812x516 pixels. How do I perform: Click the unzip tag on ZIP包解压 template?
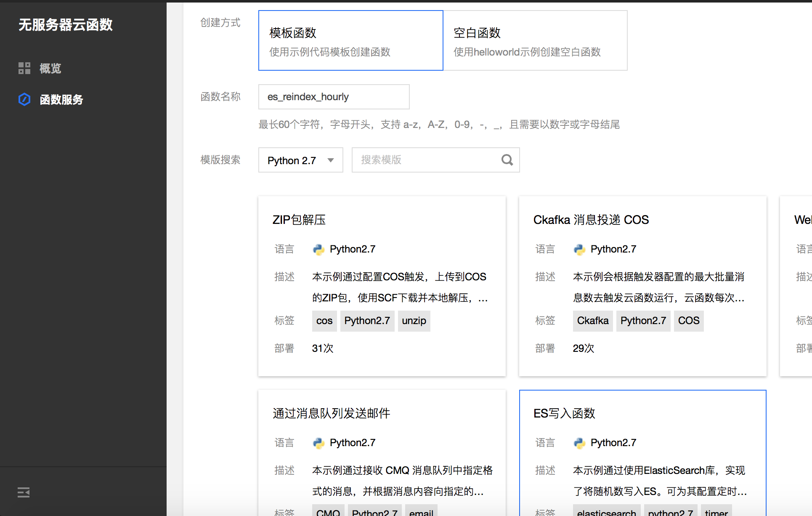414,321
